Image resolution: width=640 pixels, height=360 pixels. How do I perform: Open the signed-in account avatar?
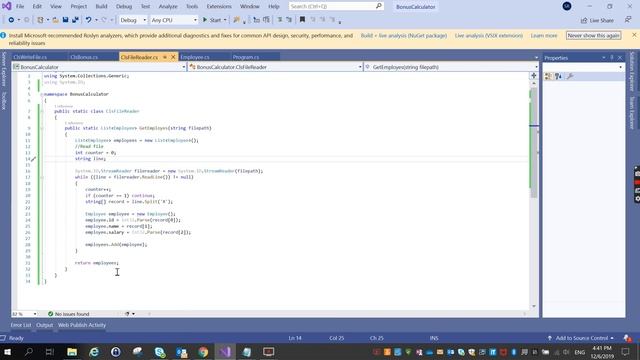[567, 6]
